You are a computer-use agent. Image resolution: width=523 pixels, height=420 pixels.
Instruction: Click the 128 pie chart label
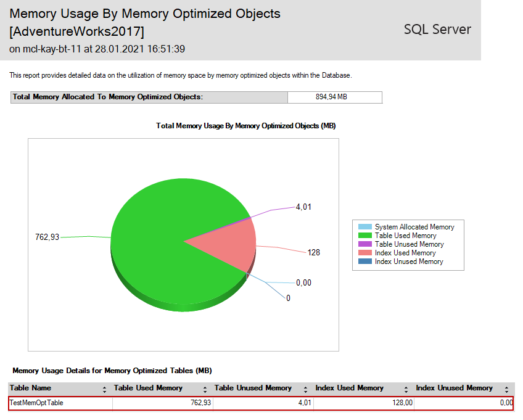pyautogui.click(x=314, y=253)
